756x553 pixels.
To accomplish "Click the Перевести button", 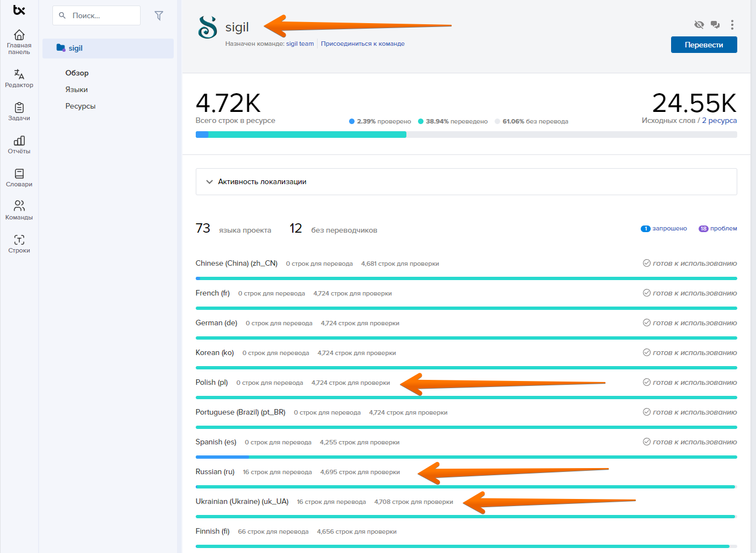I will [704, 45].
